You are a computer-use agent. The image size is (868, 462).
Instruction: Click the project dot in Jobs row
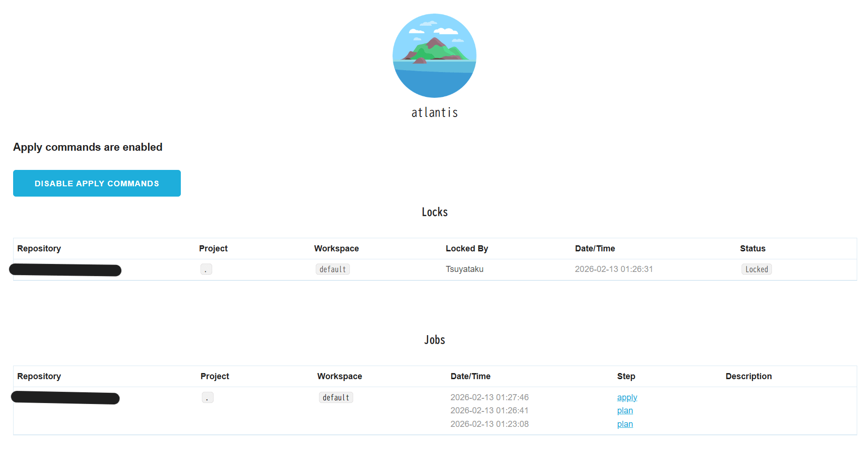coord(208,397)
